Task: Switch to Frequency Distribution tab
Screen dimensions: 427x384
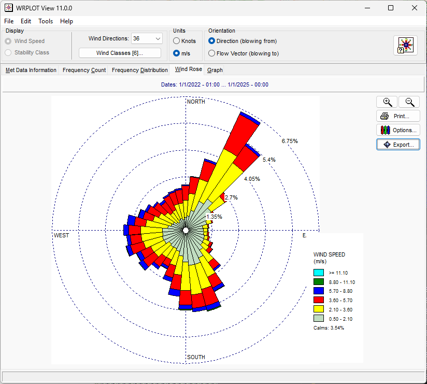Action: [x=140, y=70]
